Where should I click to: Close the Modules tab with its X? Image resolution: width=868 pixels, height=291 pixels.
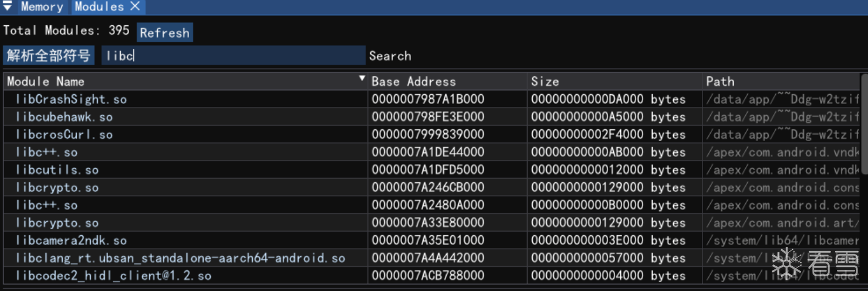135,6
